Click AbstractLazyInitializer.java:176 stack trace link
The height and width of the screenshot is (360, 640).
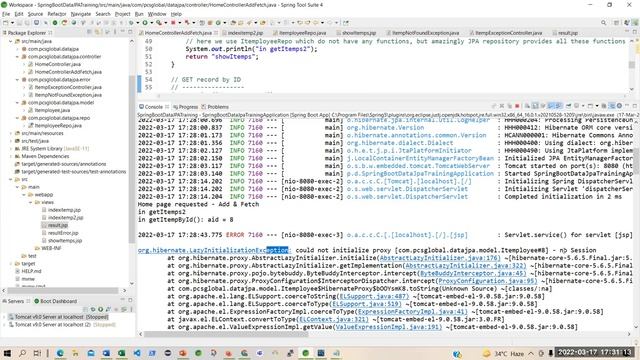point(440,258)
